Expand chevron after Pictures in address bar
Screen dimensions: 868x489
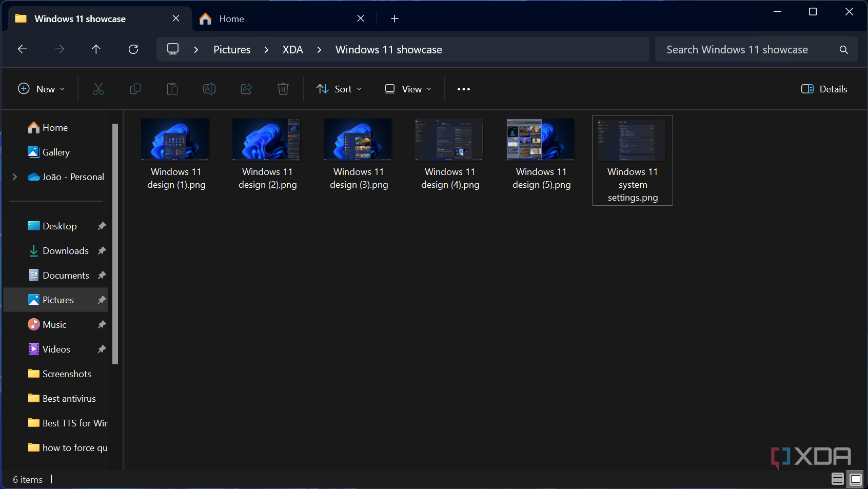[266, 50]
